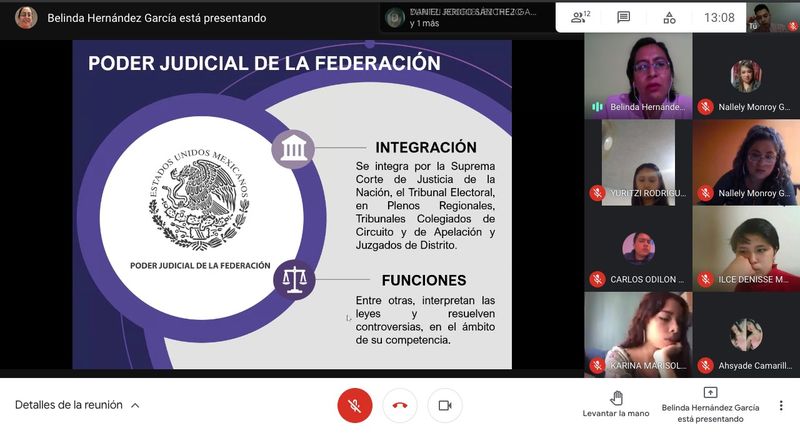
Task: Select CARLOS ODILON participant tile
Action: [638, 249]
